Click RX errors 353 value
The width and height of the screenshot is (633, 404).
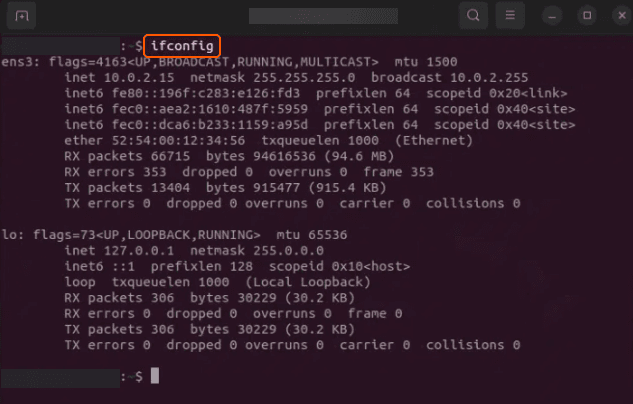point(155,172)
